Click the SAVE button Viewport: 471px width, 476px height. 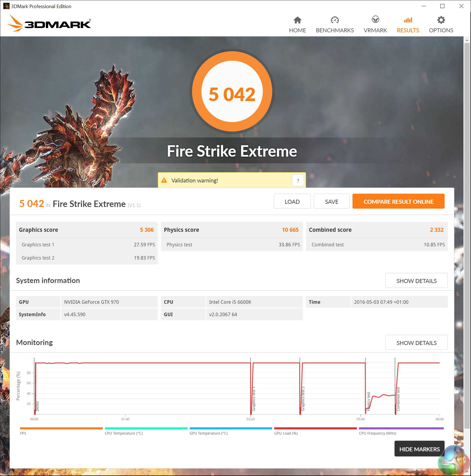tap(332, 201)
